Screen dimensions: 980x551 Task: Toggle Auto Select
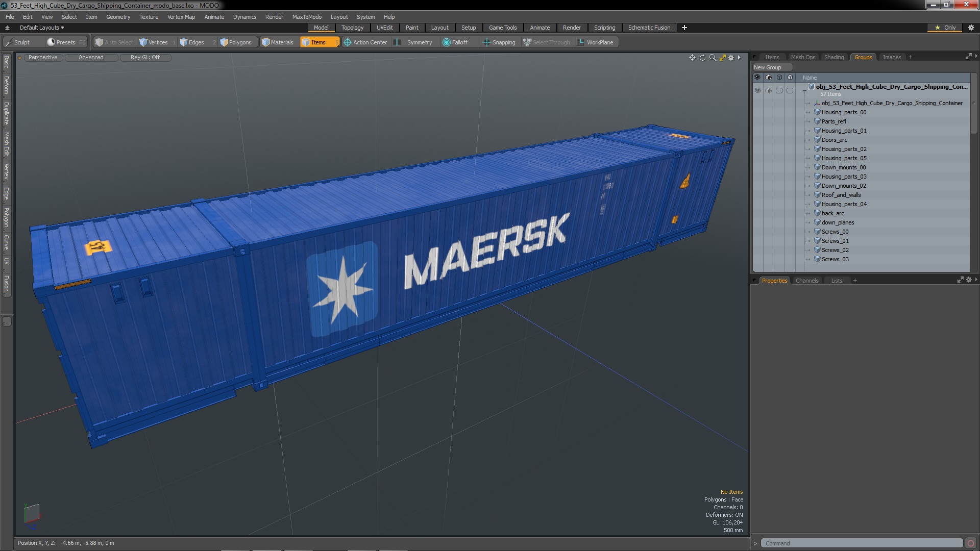(x=114, y=42)
